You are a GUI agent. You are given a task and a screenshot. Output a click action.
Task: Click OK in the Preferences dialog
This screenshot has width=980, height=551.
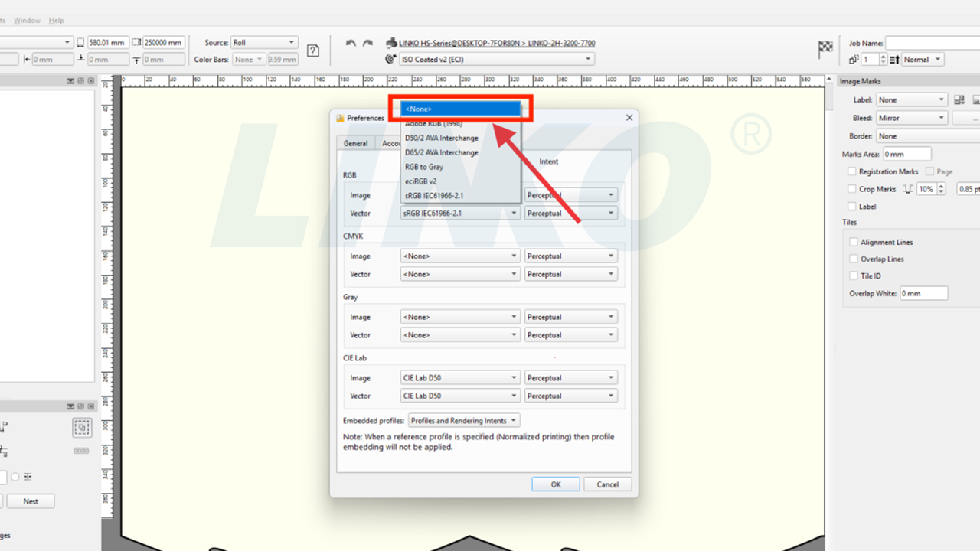[556, 484]
